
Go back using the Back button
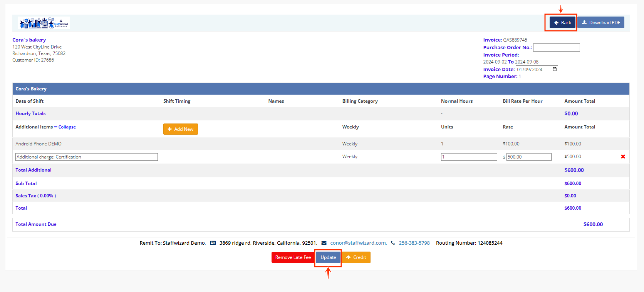[562, 23]
